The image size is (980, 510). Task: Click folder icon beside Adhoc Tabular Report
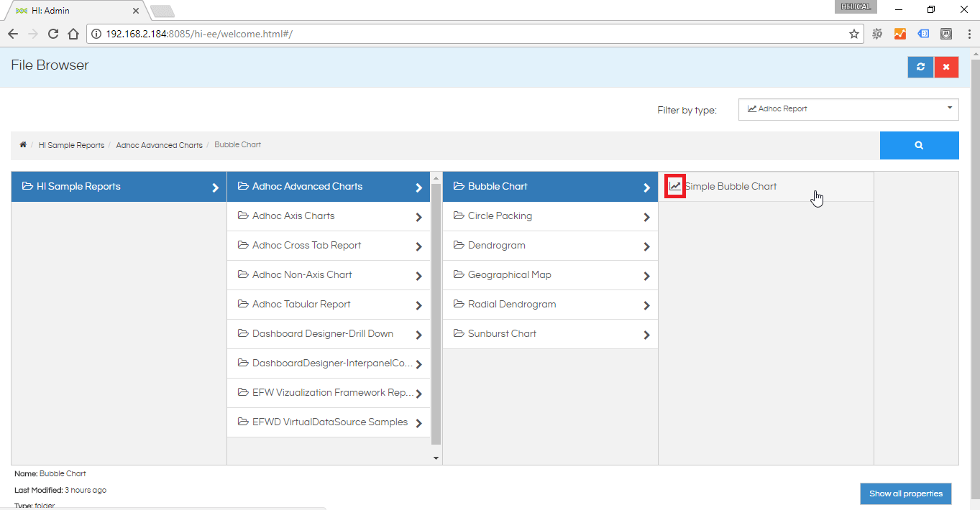point(243,304)
